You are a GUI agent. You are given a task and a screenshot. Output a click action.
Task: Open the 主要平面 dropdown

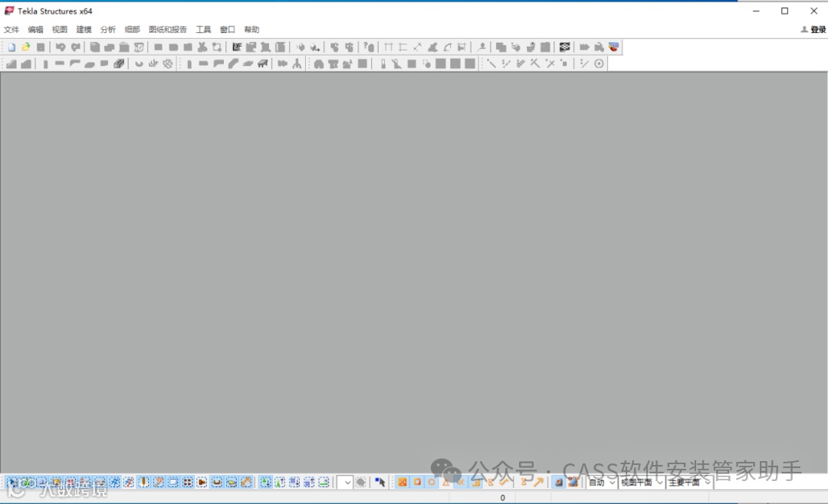[689, 483]
